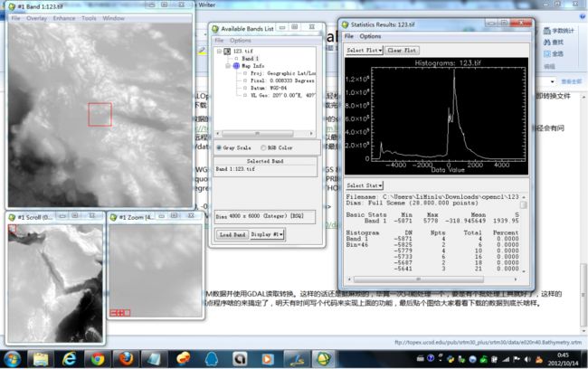
Task: Open the QQ penguin icon on taskbar
Action: pyautogui.click(x=212, y=359)
